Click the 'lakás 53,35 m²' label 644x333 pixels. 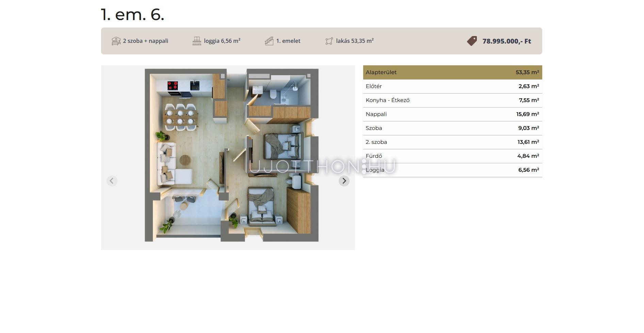(x=355, y=41)
